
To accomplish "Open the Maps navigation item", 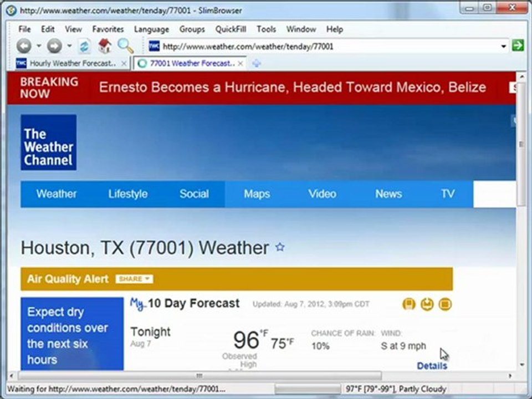I will [257, 194].
